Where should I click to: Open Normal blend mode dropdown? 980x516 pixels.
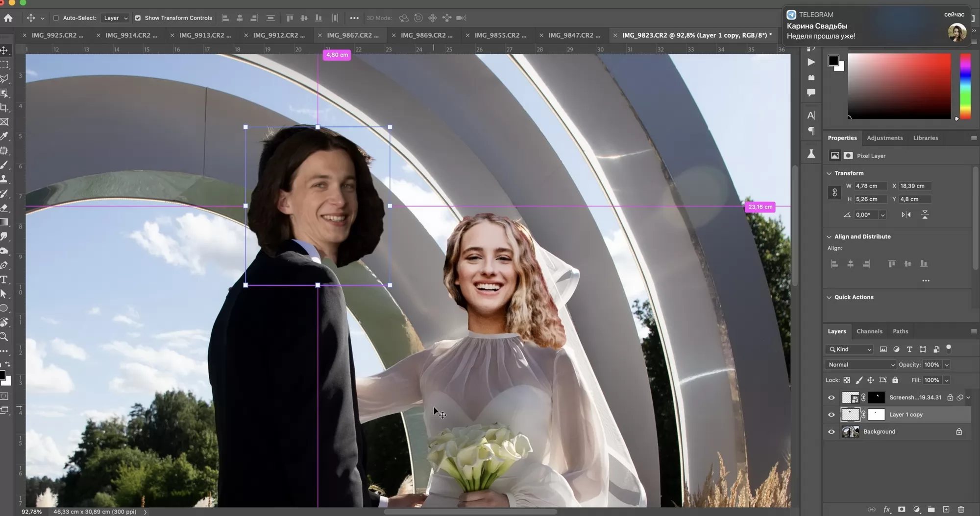pos(861,365)
